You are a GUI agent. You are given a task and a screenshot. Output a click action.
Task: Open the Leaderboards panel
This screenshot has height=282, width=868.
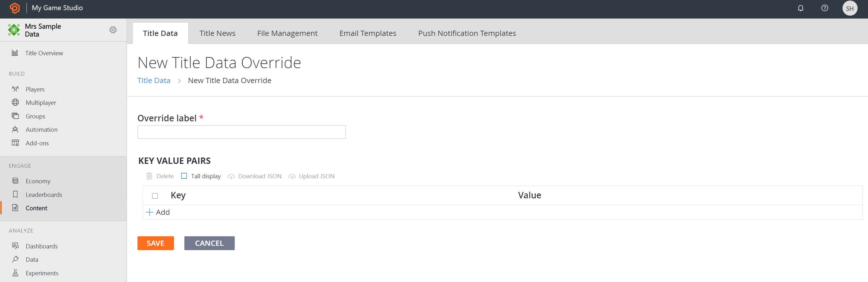[44, 194]
